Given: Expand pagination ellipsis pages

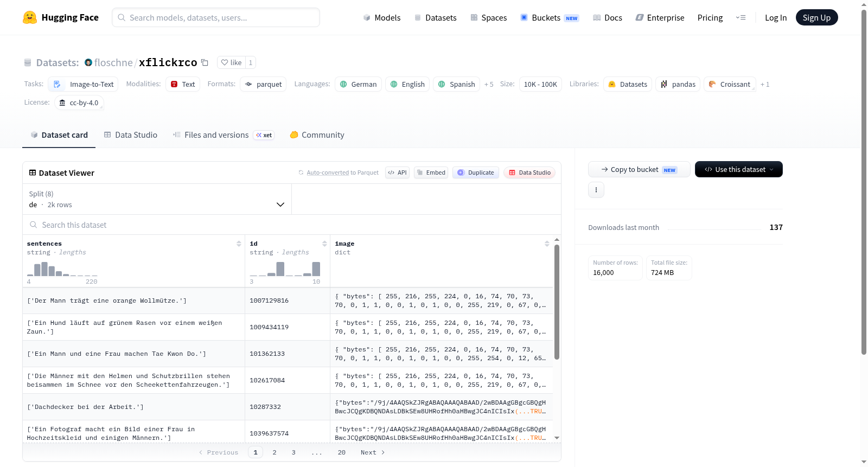Looking at the screenshot, I should (317, 452).
